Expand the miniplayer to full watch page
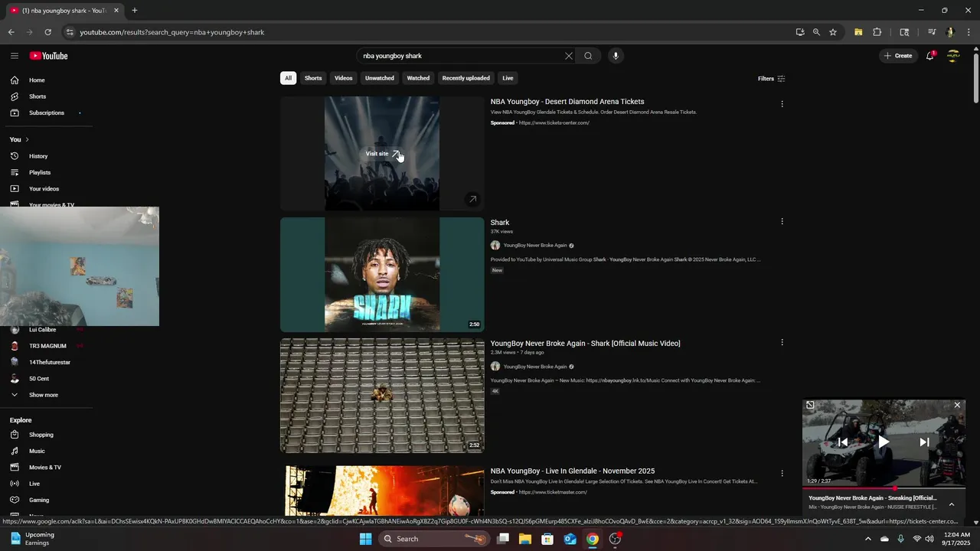The image size is (980, 551). coord(811,406)
